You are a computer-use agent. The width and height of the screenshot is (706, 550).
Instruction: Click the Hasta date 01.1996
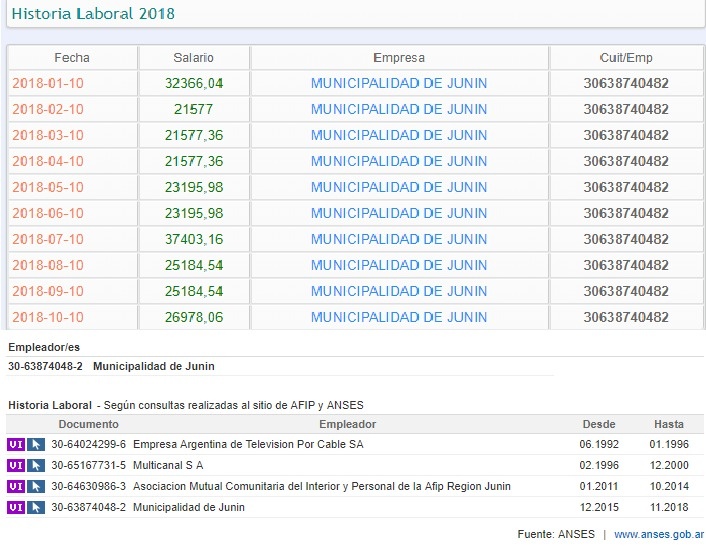coord(669,445)
